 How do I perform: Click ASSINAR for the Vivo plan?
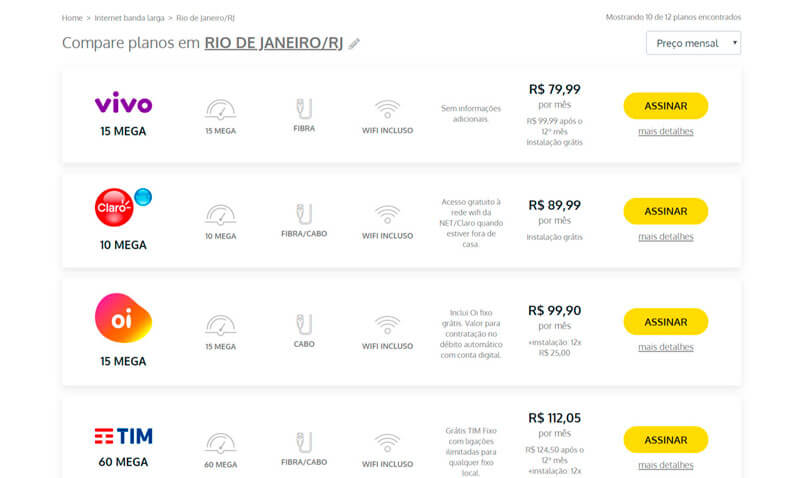666,106
